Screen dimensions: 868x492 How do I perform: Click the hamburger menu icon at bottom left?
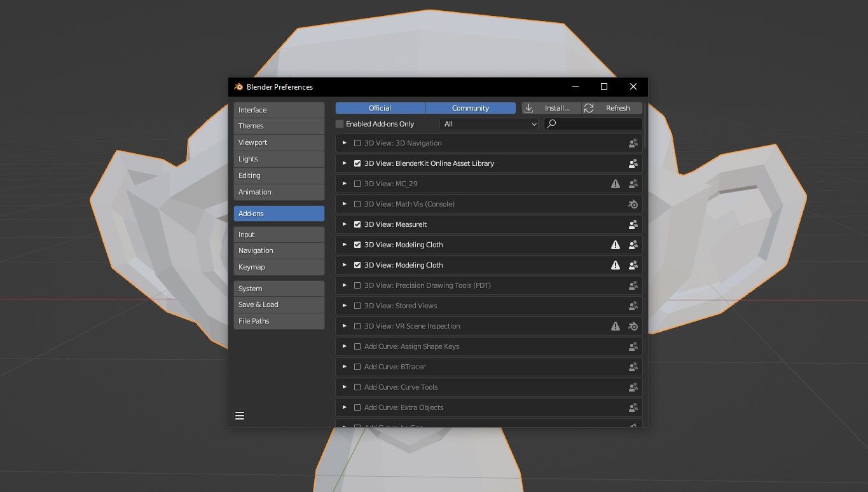tap(240, 415)
